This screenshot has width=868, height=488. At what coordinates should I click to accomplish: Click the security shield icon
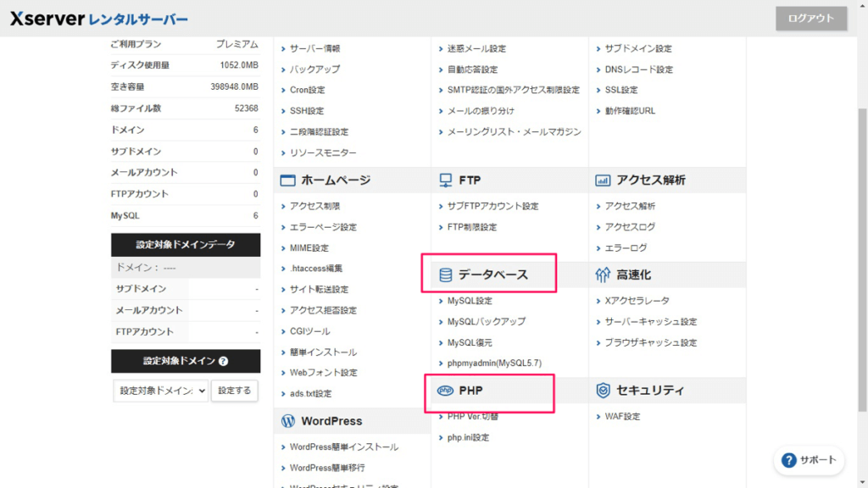(x=603, y=391)
